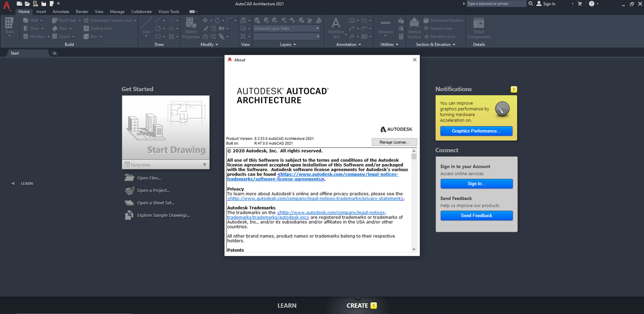Click Open folder icon in quick access toolbar
The width and height of the screenshot is (644, 314).
pyautogui.click(x=27, y=4)
